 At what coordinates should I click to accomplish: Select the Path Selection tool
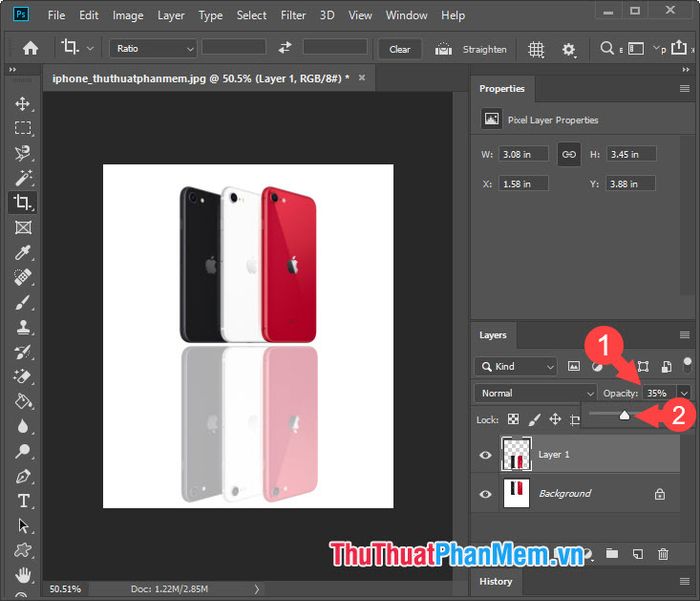tap(22, 526)
